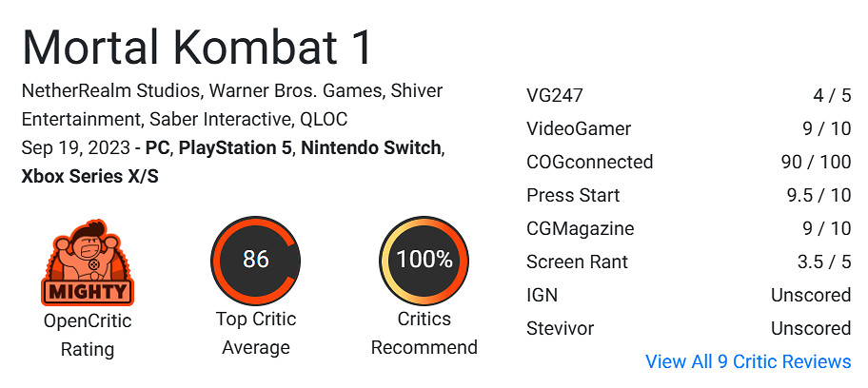Select the PC platform link
868x388 pixels.
pyautogui.click(x=158, y=148)
